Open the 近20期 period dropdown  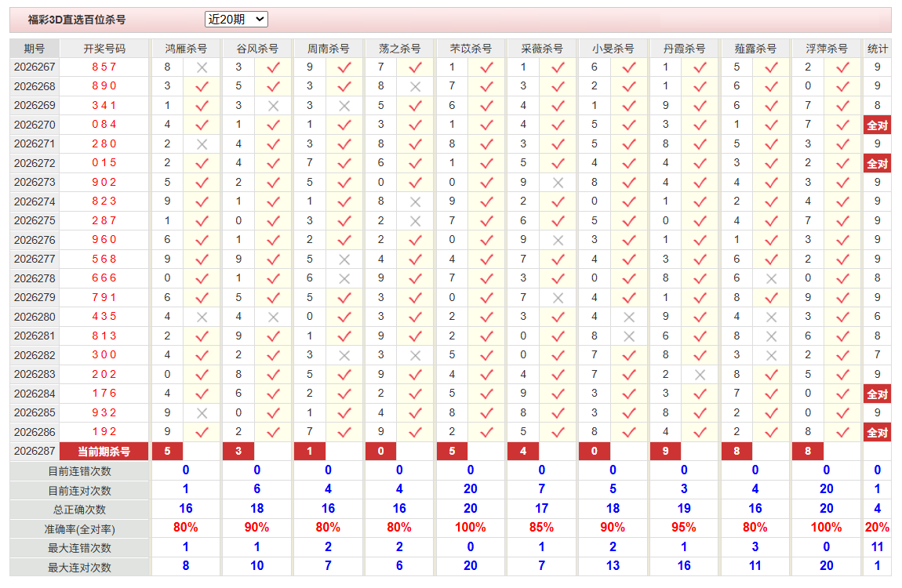pyautogui.click(x=236, y=20)
